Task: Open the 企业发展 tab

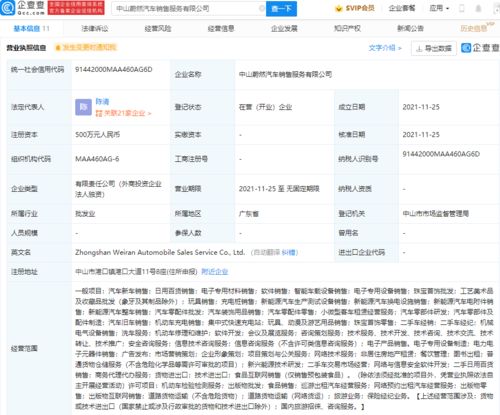Action: tap(284, 29)
